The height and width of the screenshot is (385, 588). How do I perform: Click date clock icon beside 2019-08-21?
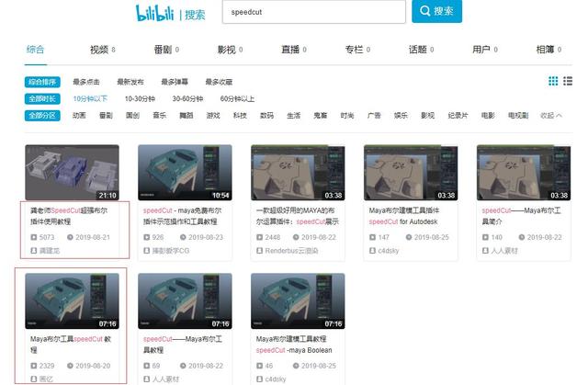click(70, 237)
